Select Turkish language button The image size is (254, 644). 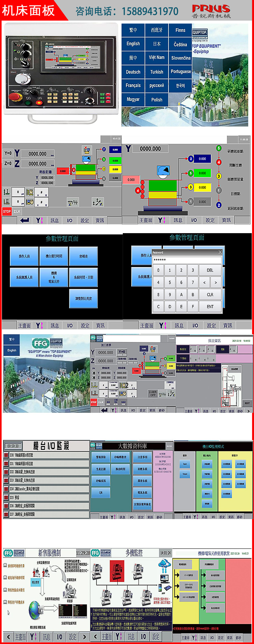point(157,72)
